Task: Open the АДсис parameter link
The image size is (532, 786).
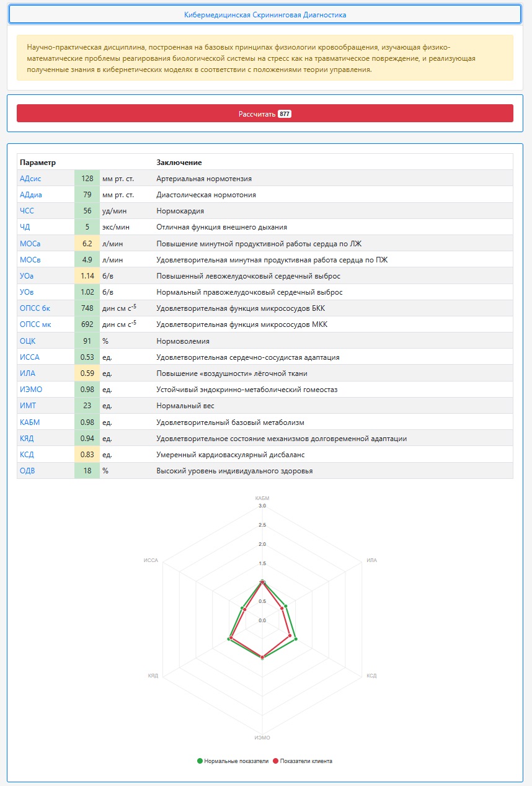Action: tap(30, 179)
